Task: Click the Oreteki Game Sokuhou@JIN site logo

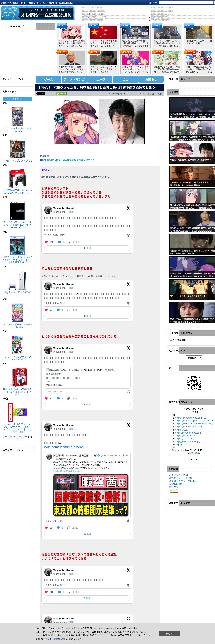Action: (38, 14)
